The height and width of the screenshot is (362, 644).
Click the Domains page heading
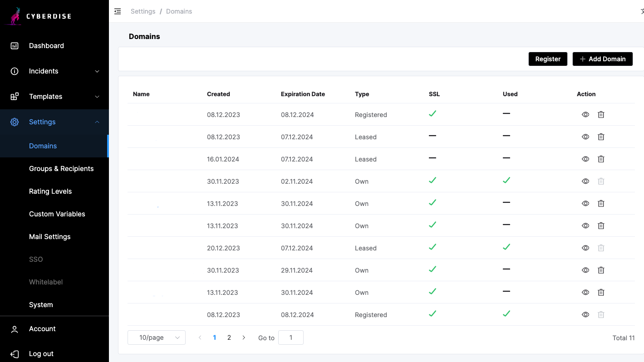(x=144, y=36)
